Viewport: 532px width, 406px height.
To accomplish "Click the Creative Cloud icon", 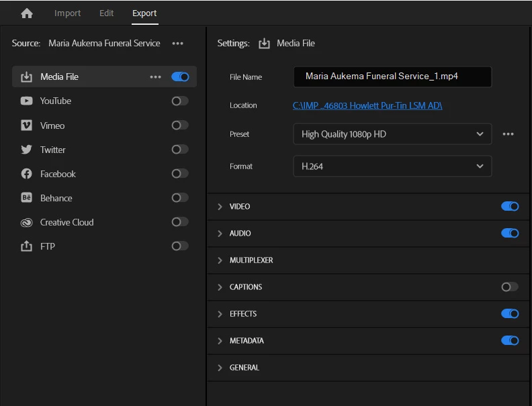I will click(27, 222).
